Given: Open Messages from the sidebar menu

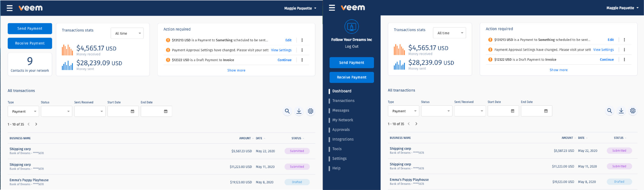Looking at the screenshot, I should click(341, 110).
